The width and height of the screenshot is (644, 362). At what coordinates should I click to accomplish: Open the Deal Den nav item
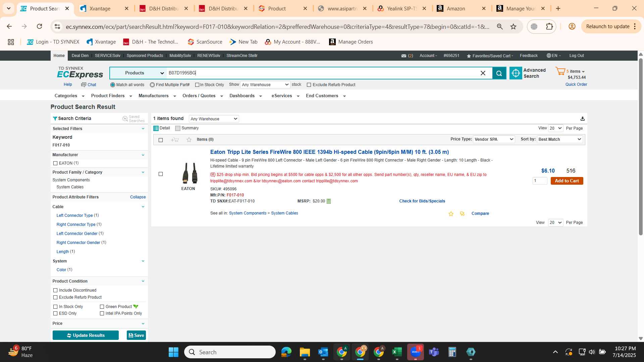80,56
